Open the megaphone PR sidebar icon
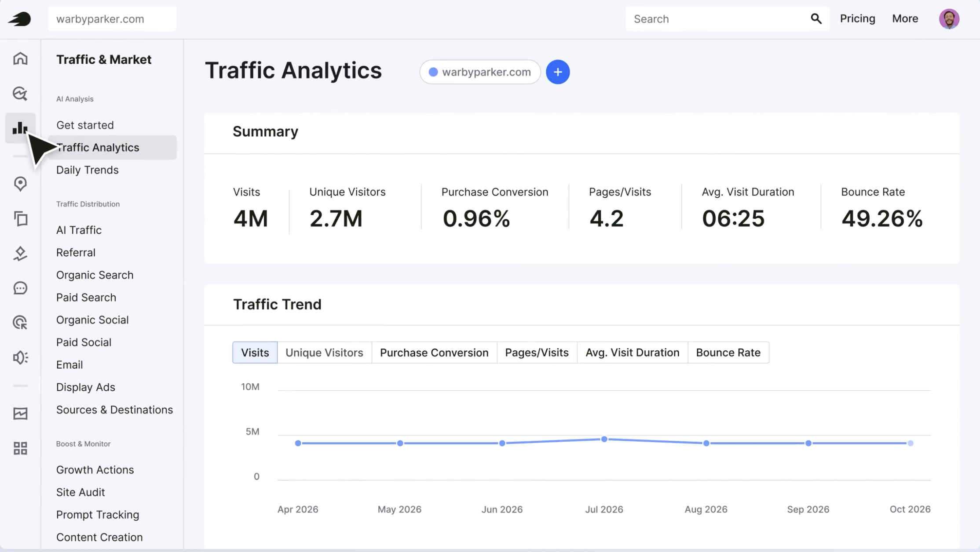980x552 pixels. coord(20,357)
